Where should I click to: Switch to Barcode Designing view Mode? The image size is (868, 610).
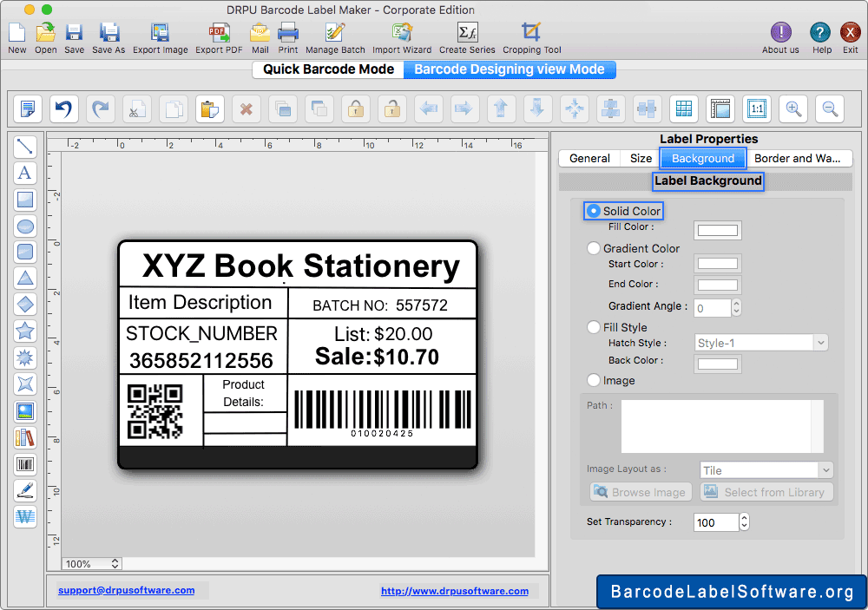510,69
